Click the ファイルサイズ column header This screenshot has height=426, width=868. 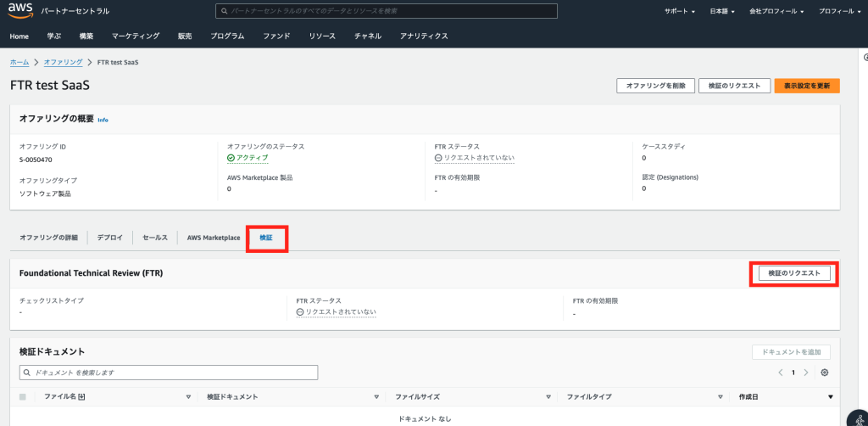coord(417,396)
